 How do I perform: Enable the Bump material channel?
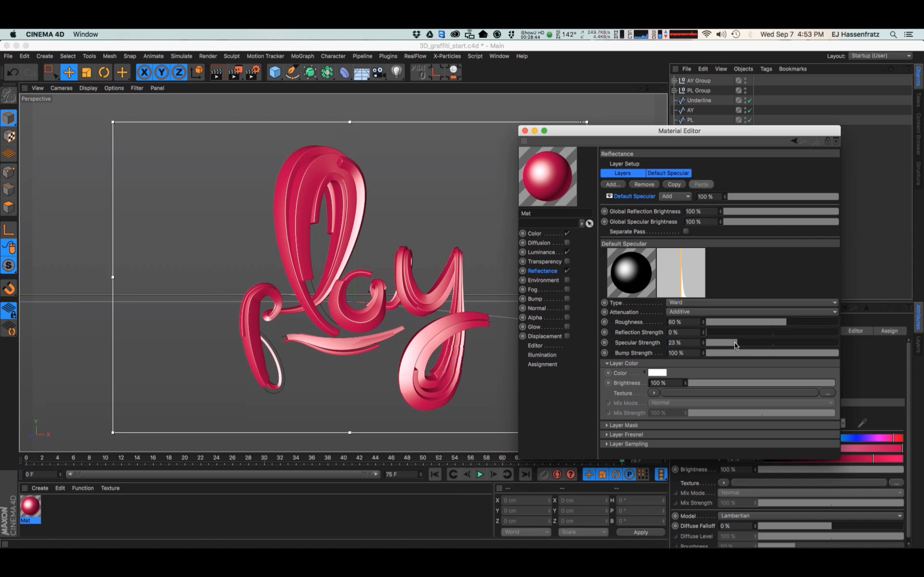(566, 299)
